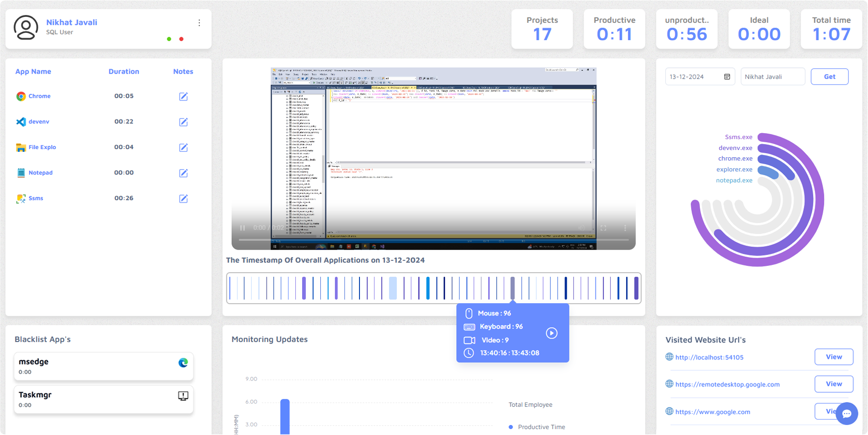Edit notes for the Chrome app
868x435 pixels.
[183, 96]
